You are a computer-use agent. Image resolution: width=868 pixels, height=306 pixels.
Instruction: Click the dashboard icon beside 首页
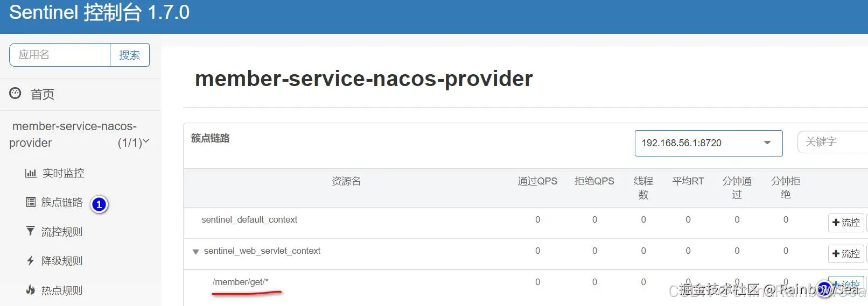pyautogui.click(x=15, y=94)
